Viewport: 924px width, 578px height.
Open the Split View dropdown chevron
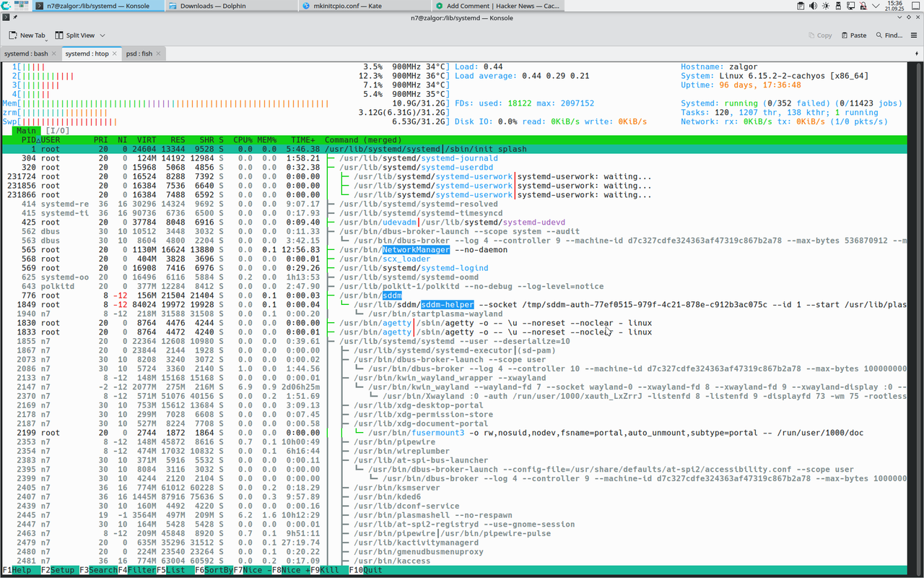103,35
